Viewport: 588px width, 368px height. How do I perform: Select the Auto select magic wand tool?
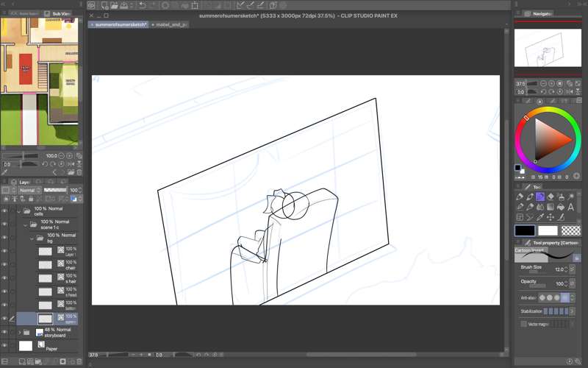coord(571,197)
